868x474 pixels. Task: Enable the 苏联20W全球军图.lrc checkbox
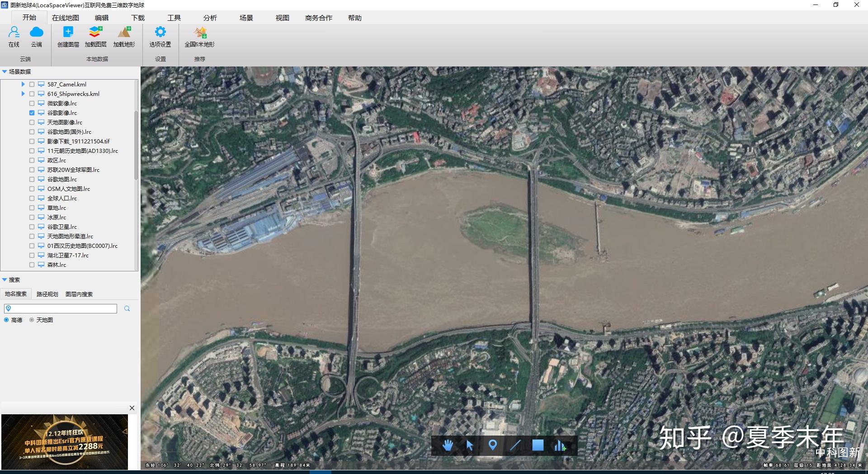[32, 170]
